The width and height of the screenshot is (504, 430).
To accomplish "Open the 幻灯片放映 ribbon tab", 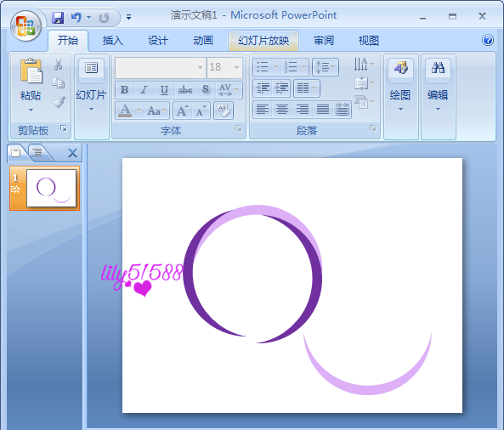I will pos(263,41).
